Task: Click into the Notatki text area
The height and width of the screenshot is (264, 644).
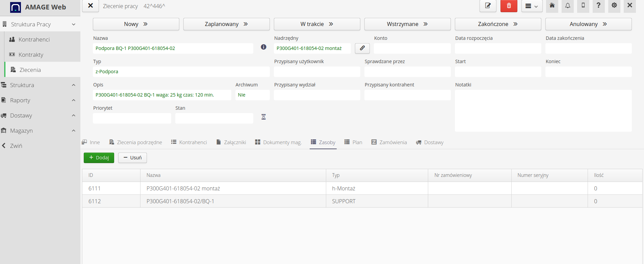Action: [543, 111]
